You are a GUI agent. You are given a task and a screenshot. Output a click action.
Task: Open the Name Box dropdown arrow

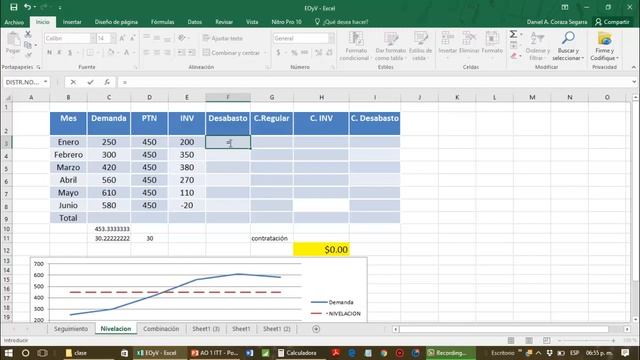tap(45, 82)
